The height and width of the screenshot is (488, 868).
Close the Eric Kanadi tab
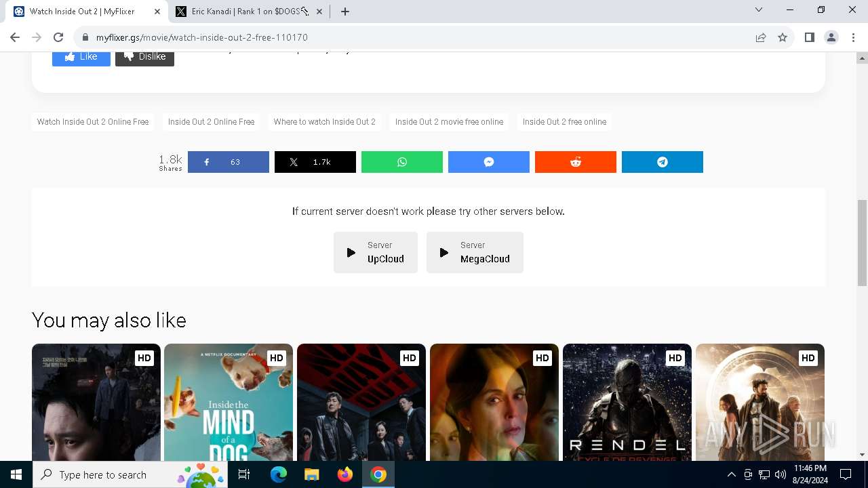pyautogui.click(x=319, y=12)
